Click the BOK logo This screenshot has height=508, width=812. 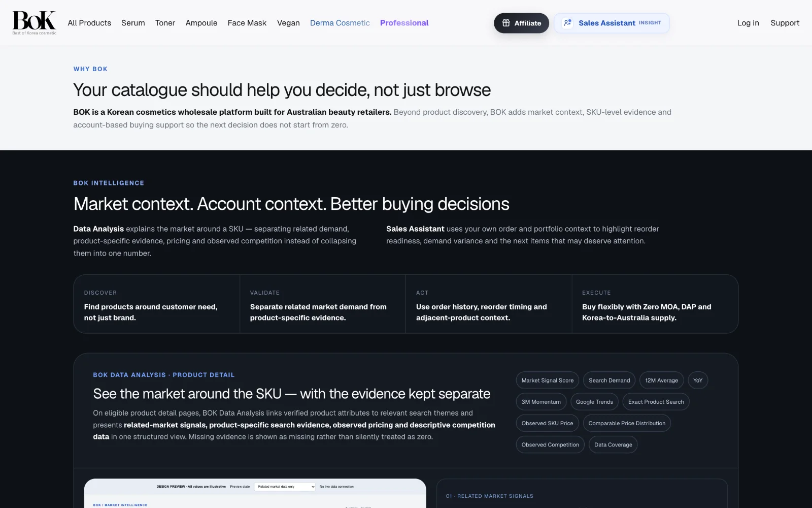coord(34,23)
